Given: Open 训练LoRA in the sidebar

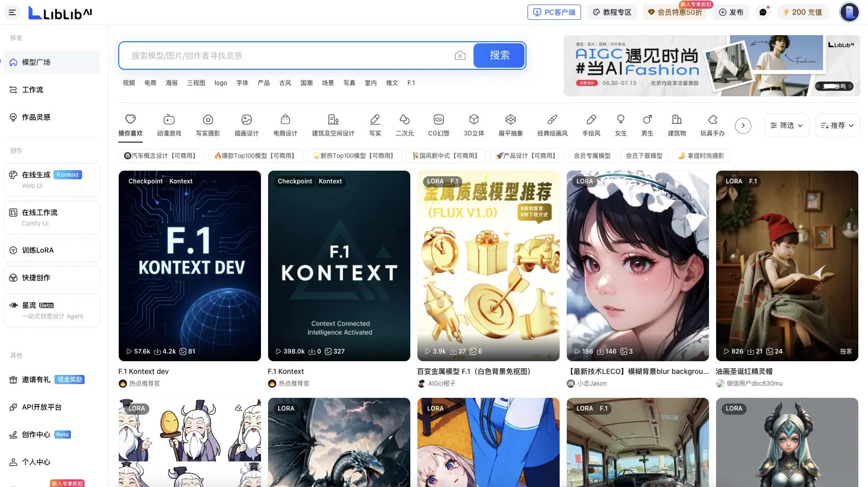Looking at the screenshot, I should click(x=52, y=250).
